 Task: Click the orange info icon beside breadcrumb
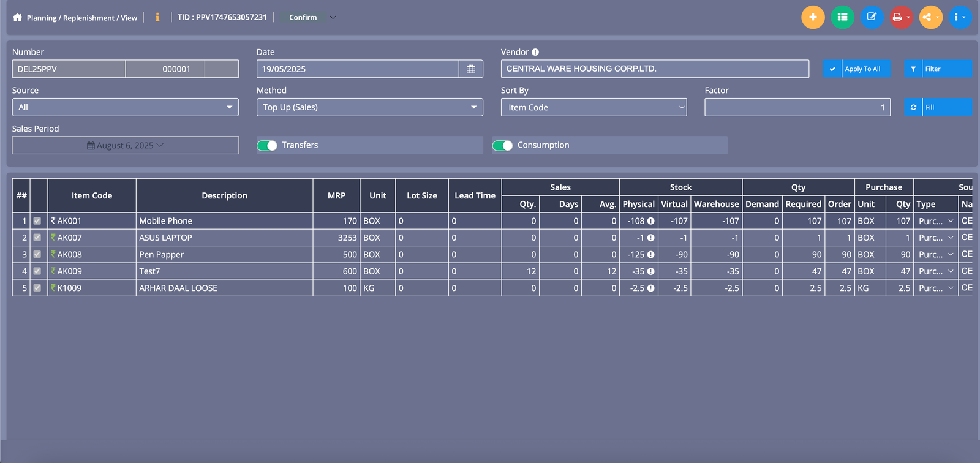point(157,17)
